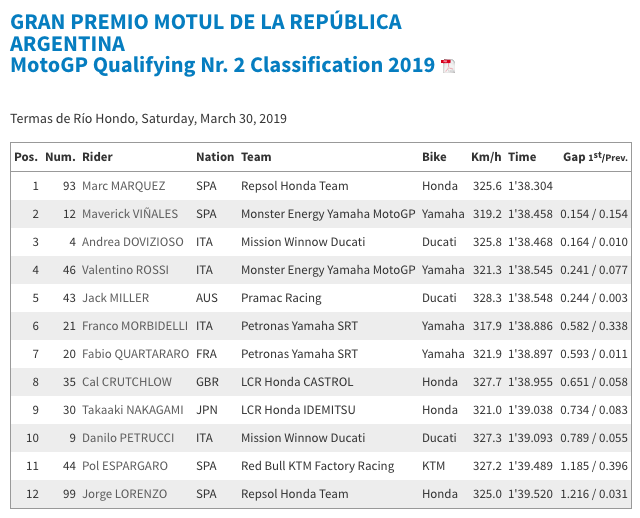Select Fabio QUARTARARO's row
Screen dimensions: 640x518
[136, 354]
